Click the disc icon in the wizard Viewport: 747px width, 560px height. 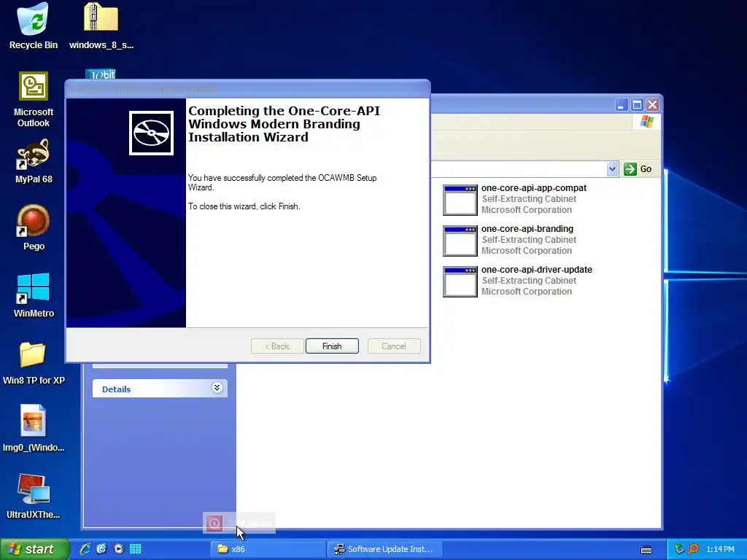(x=152, y=133)
